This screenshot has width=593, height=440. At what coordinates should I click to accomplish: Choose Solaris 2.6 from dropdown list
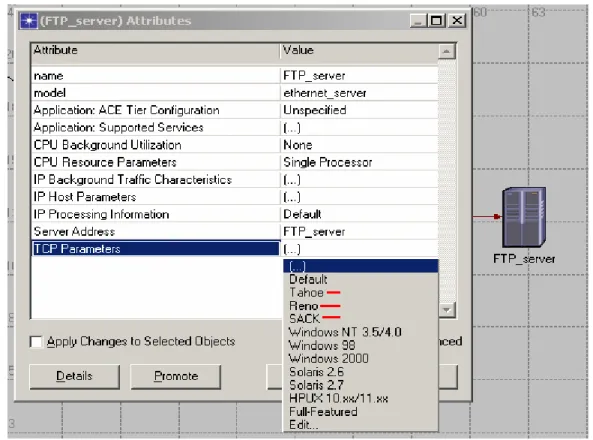coord(360,372)
